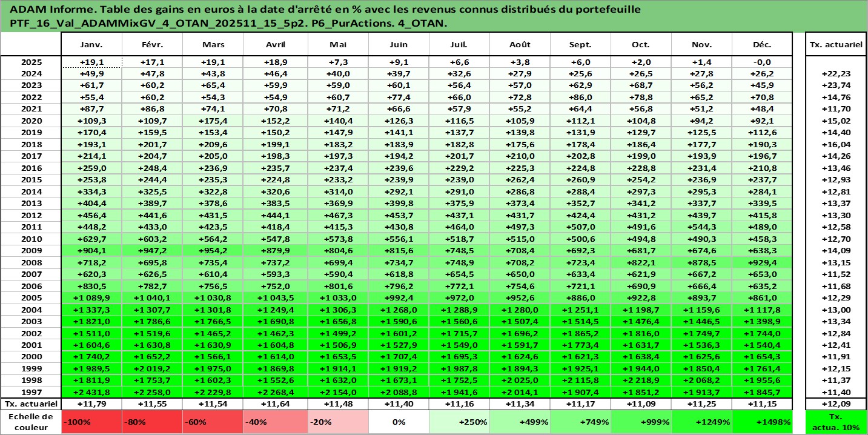Select the 'Nov.' column header
Viewport: 868px width, 435px height.
click(701, 45)
